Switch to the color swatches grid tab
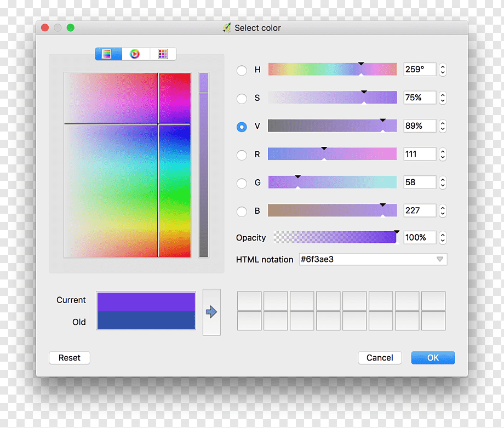Viewport: 504px width, 428px height. coord(163,54)
